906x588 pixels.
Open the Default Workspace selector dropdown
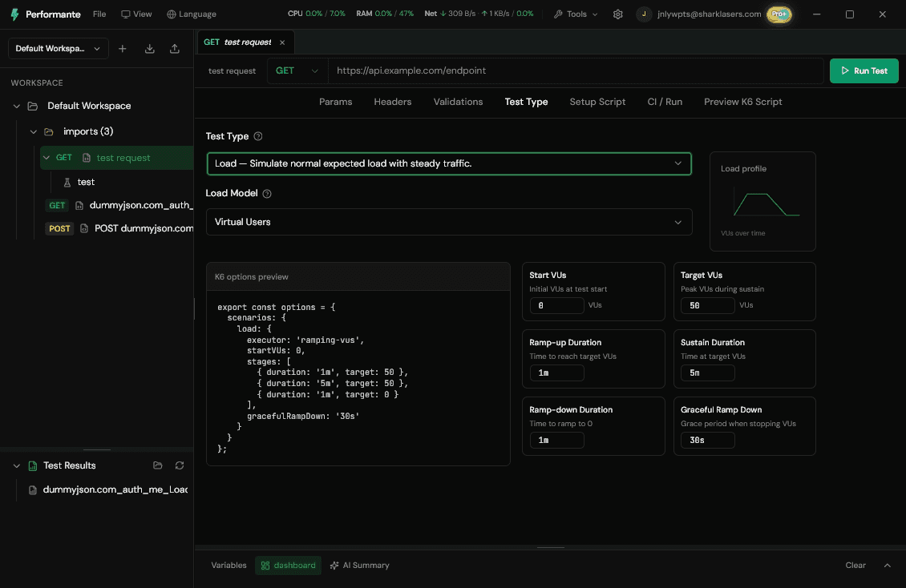pyautogui.click(x=57, y=49)
